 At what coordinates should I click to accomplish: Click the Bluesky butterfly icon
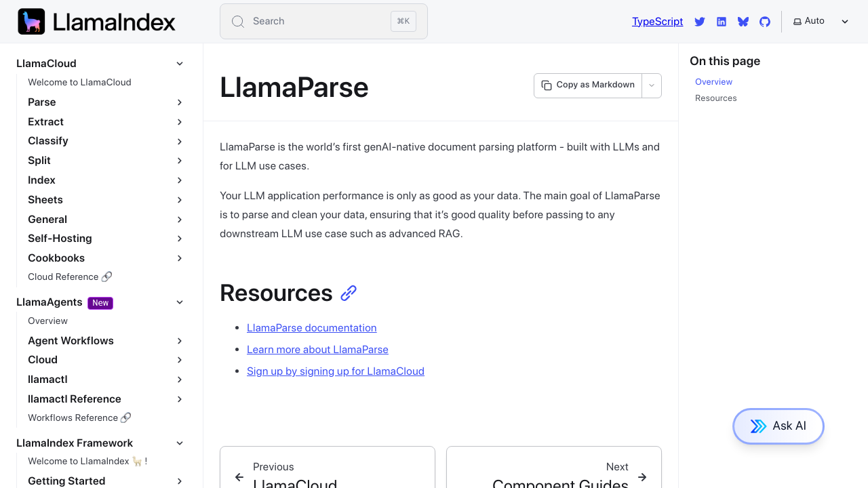pos(743,22)
